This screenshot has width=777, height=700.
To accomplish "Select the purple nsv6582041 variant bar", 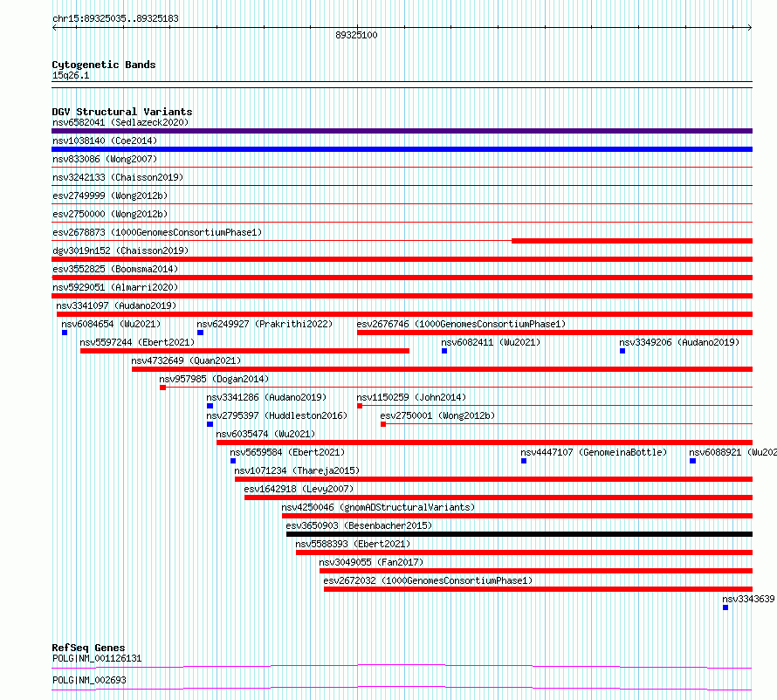I will click(402, 131).
